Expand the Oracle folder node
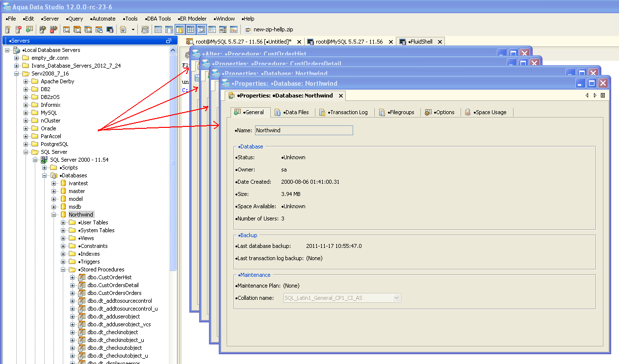619x364 pixels. pyautogui.click(x=26, y=128)
